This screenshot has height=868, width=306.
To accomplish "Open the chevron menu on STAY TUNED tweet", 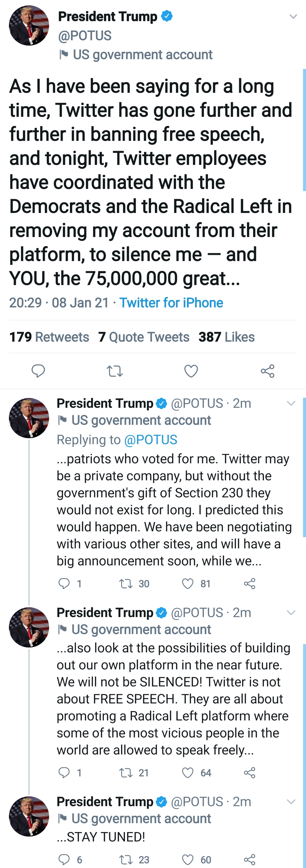I will click(x=291, y=802).
